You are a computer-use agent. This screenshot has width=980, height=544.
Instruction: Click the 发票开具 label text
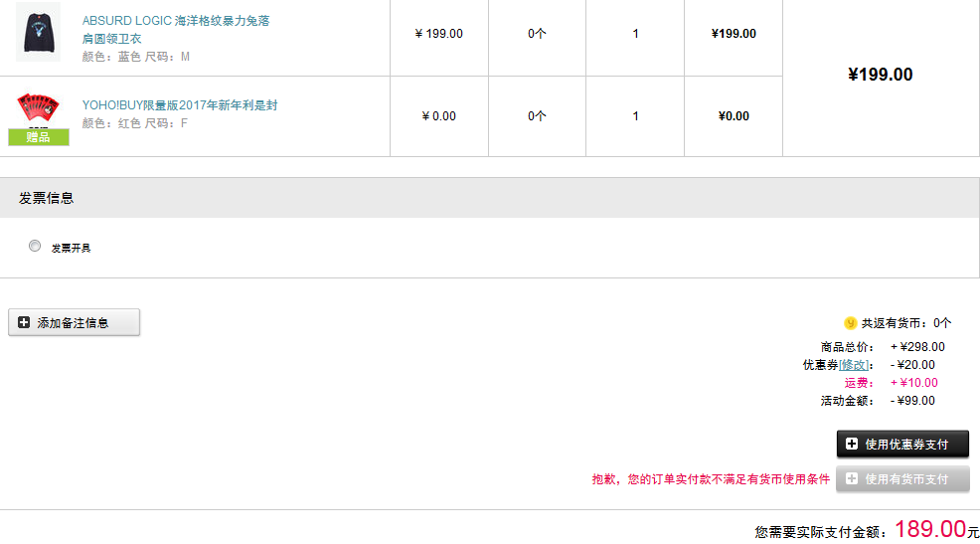pyautogui.click(x=71, y=248)
